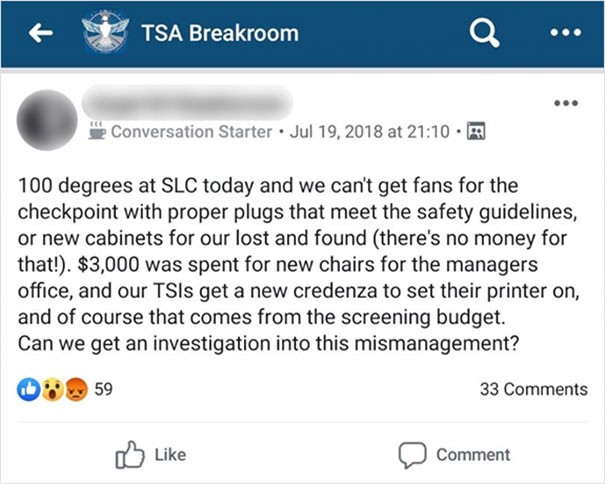Open the post options three-dot menu
This screenshot has width=605, height=484.
click(x=565, y=102)
